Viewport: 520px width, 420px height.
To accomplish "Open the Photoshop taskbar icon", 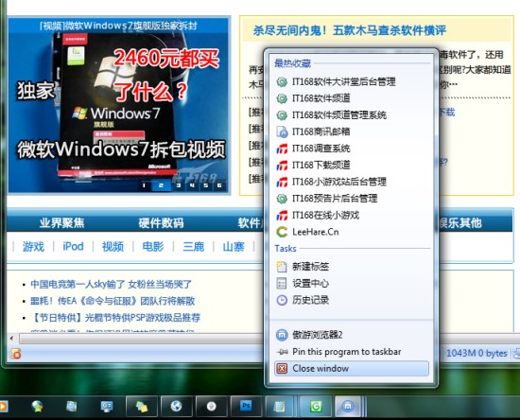I will coord(246,406).
